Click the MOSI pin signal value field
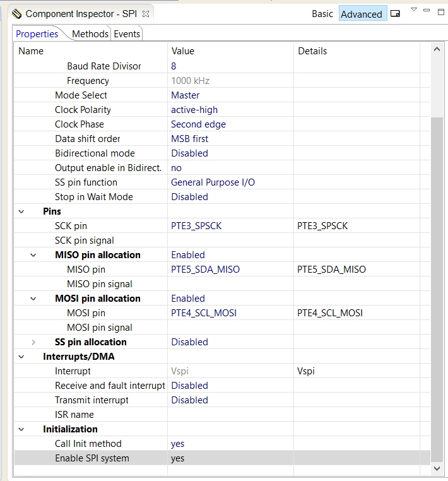This screenshot has width=448, height=481. pyautogui.click(x=230, y=328)
